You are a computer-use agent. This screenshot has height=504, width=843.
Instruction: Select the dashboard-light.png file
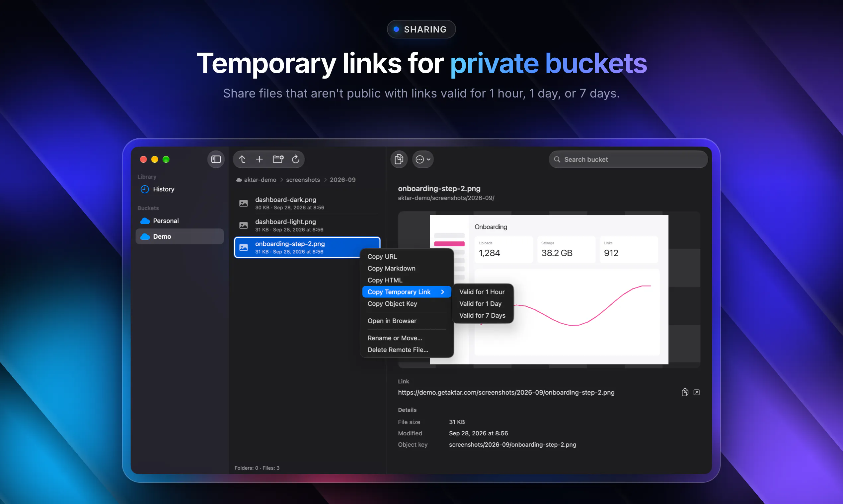[307, 225]
